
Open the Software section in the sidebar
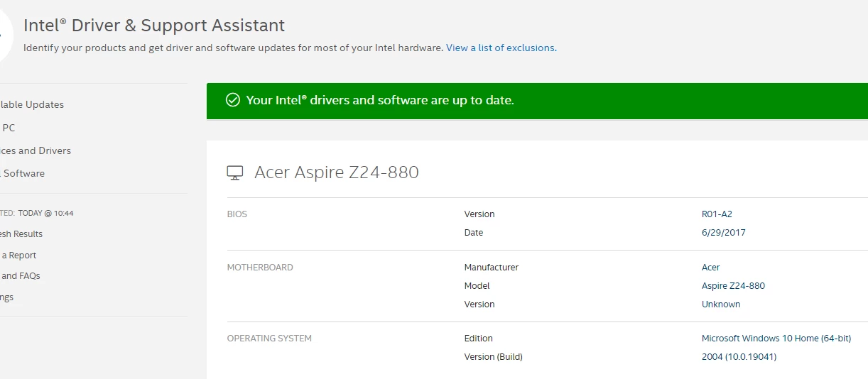[23, 173]
